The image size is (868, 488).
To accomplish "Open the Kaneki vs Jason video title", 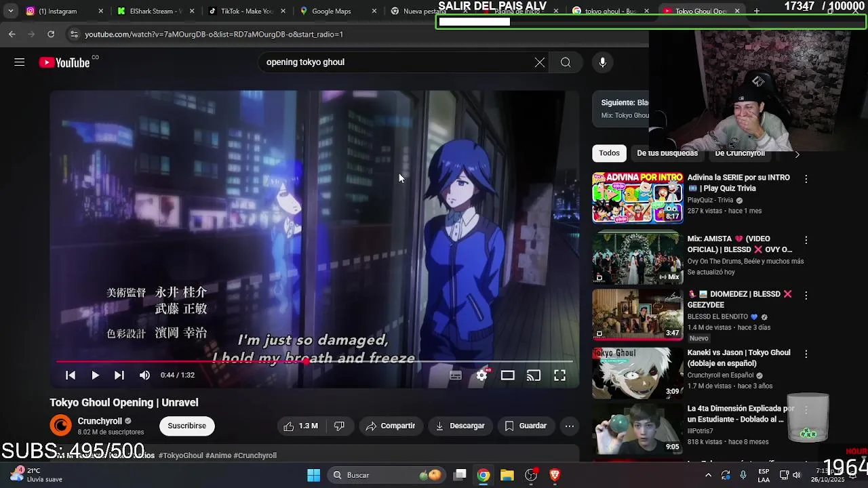I will 738,358.
